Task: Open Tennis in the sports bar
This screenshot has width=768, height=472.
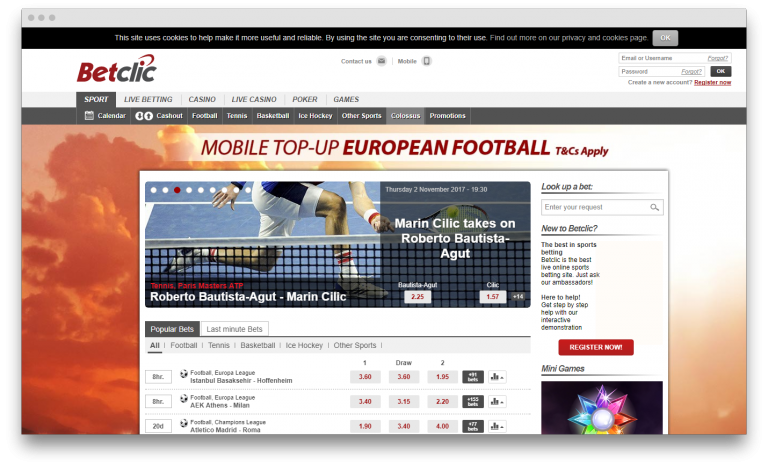Action: point(237,116)
